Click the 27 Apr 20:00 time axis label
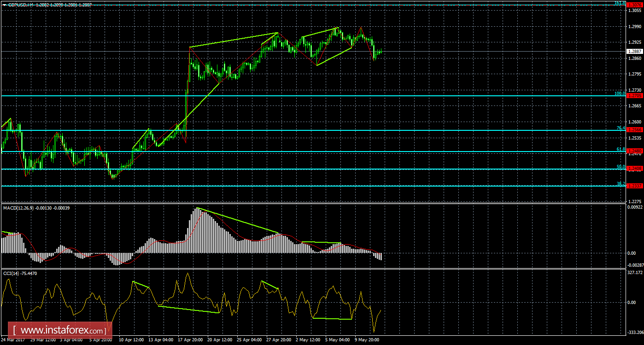Screen dimensions: 644x345 pyautogui.click(x=279, y=340)
